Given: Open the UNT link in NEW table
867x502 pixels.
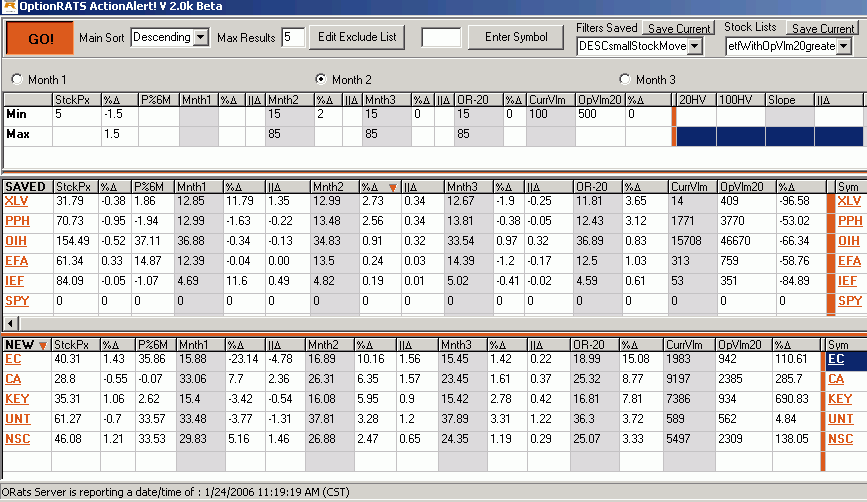Looking at the screenshot, I should (x=18, y=419).
